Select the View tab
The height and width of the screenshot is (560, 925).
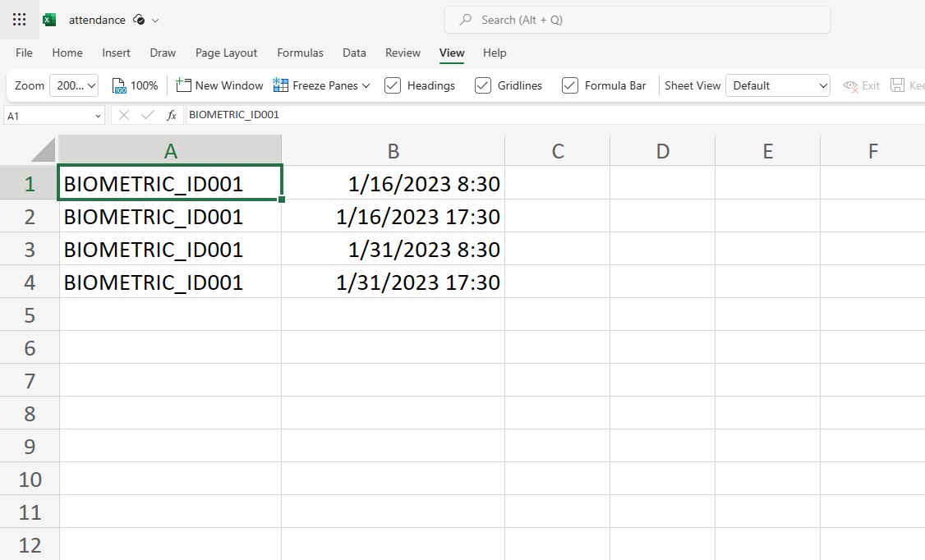[x=452, y=53]
